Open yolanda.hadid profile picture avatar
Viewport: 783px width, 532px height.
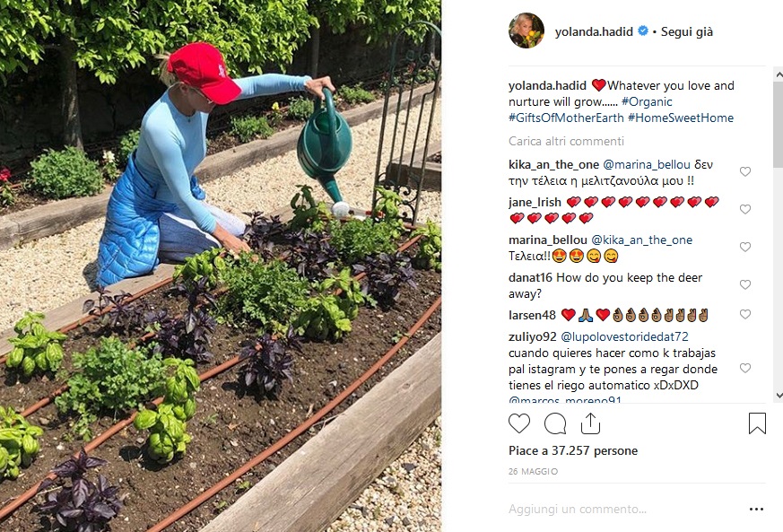[526, 31]
